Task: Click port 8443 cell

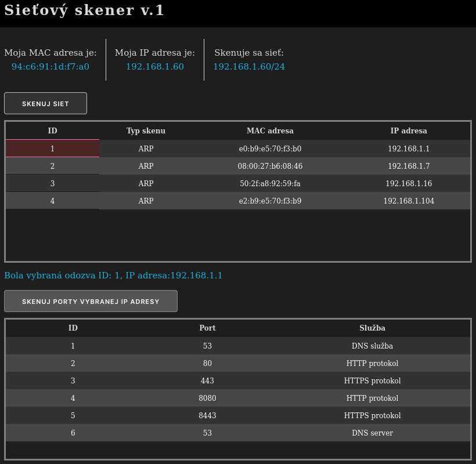Action: [x=207, y=416]
